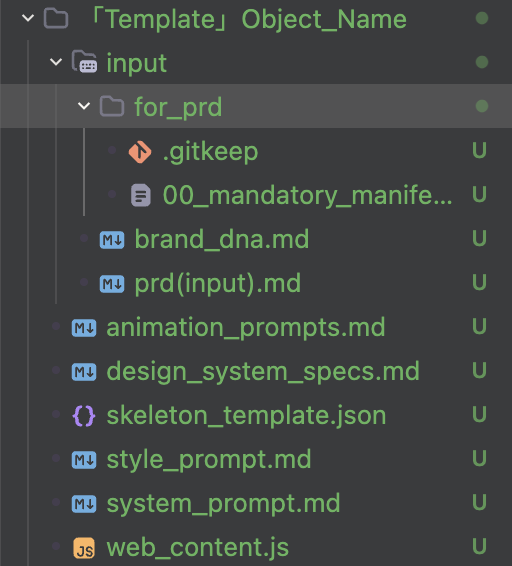
Task: Click the git status dot on input row
Action: (x=482, y=62)
